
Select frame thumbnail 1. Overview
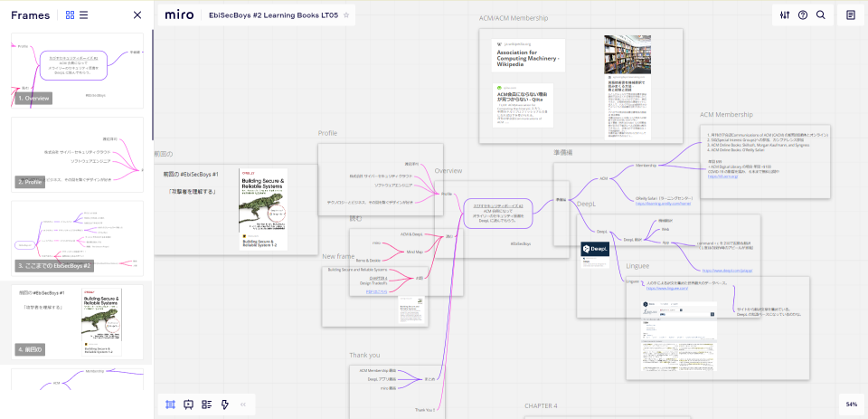coord(78,71)
